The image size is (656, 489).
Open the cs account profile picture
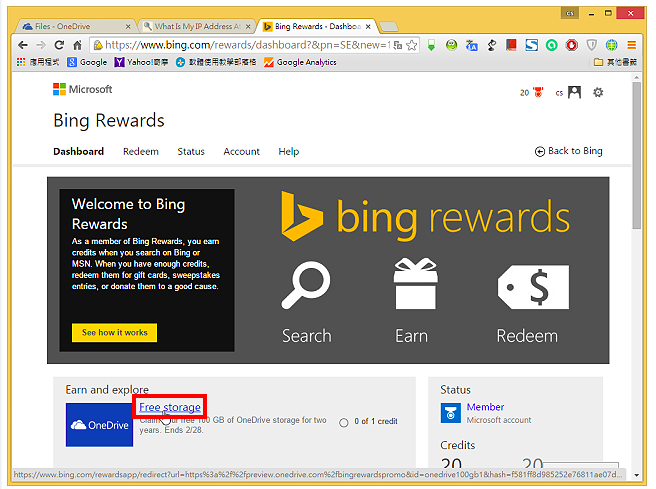point(574,92)
